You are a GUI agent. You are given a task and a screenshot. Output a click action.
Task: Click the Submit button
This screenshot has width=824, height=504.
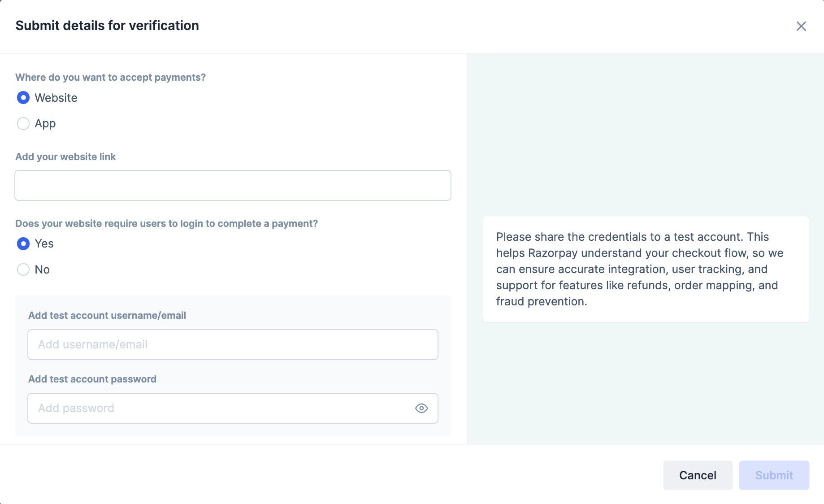coord(774,475)
